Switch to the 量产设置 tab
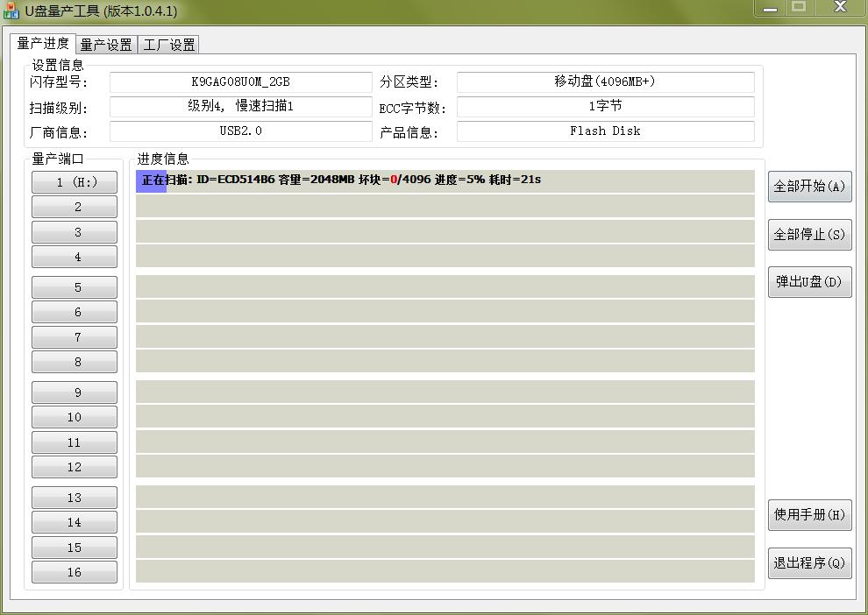868x615 pixels. pos(105,44)
